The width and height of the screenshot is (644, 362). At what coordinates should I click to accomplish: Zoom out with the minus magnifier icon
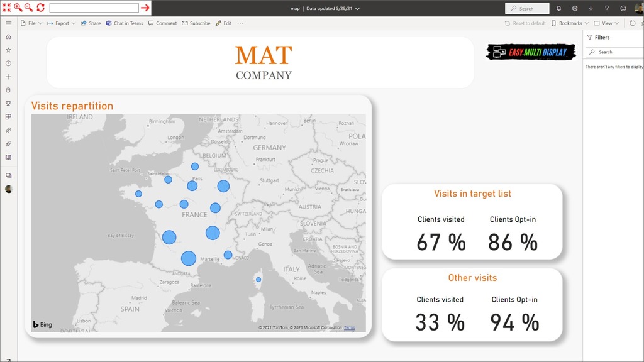(x=29, y=8)
